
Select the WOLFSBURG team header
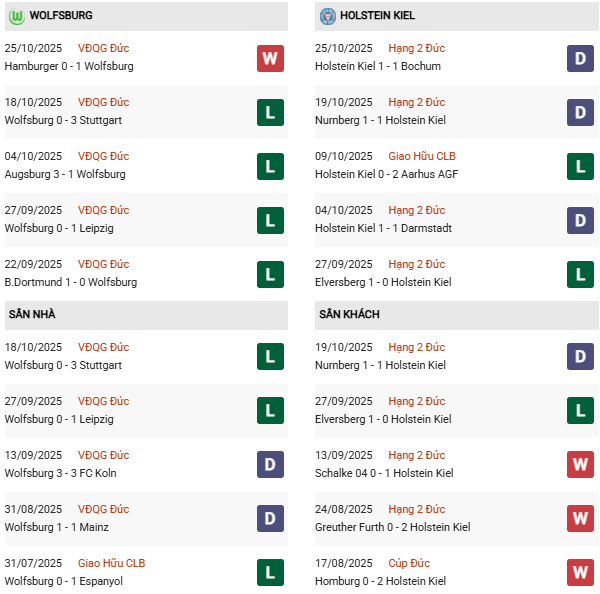[62, 16]
